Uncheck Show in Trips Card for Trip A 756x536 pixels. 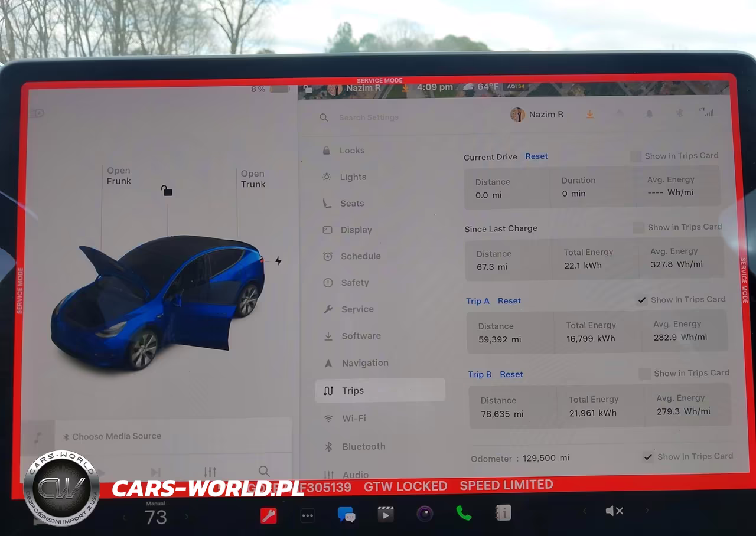point(642,300)
